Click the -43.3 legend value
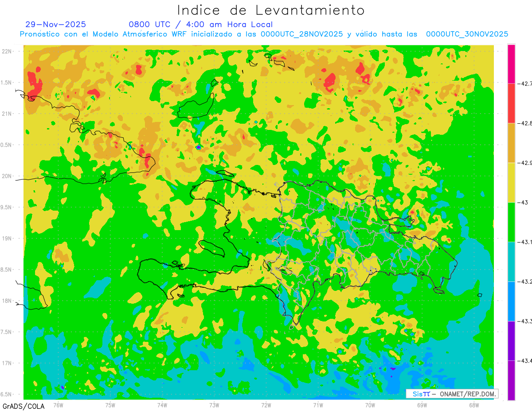Screen dimensions: 532x411 524,321
